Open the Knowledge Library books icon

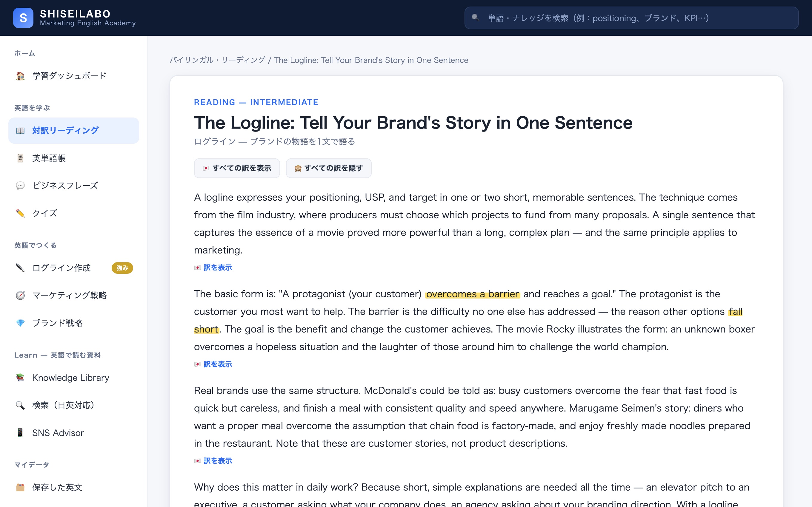[x=20, y=378]
